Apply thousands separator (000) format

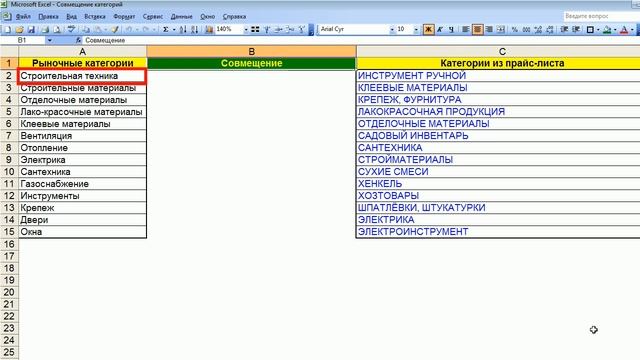(527, 29)
